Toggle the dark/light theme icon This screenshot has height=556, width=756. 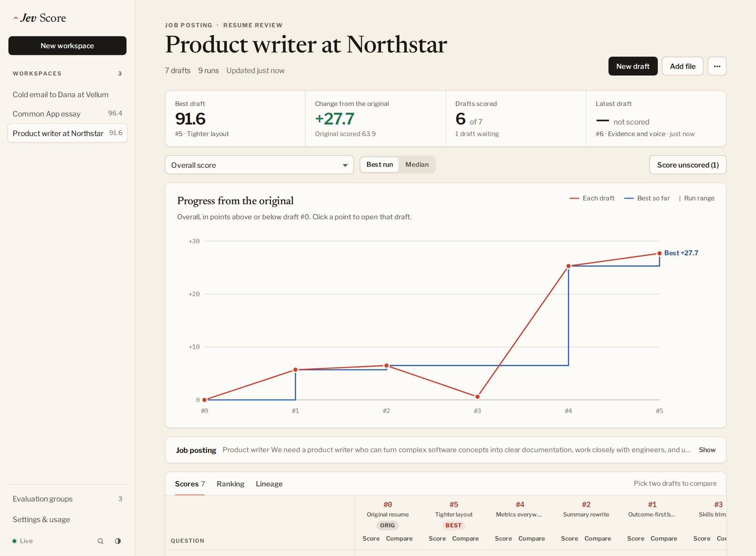click(118, 541)
